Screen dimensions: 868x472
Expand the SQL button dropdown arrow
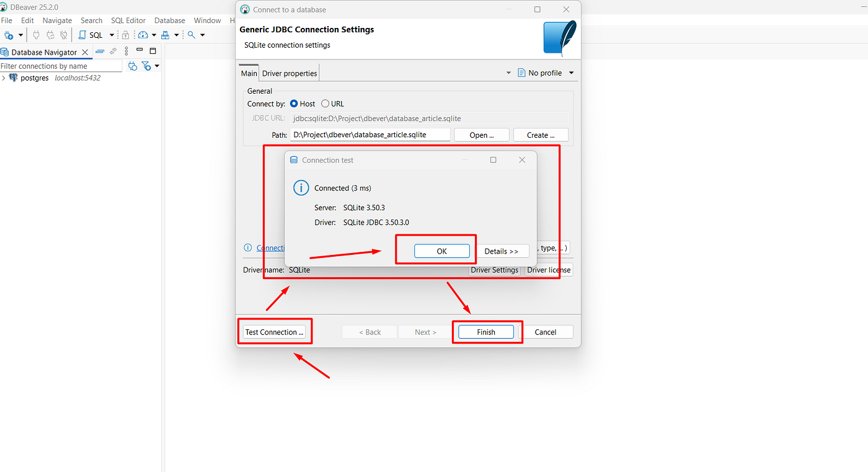[112, 35]
